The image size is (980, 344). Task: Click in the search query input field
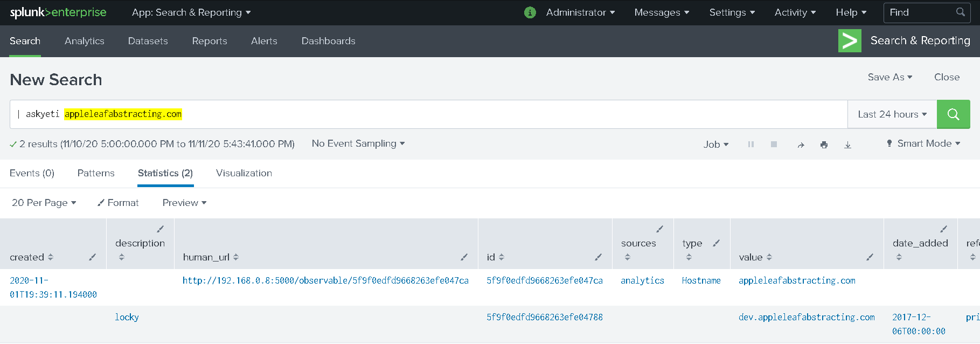click(429, 114)
